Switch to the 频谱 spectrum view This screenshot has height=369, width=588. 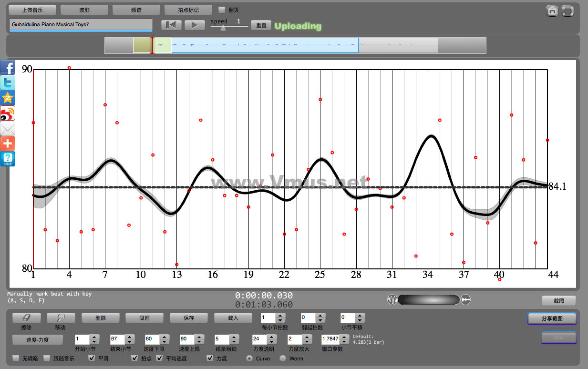pos(136,10)
